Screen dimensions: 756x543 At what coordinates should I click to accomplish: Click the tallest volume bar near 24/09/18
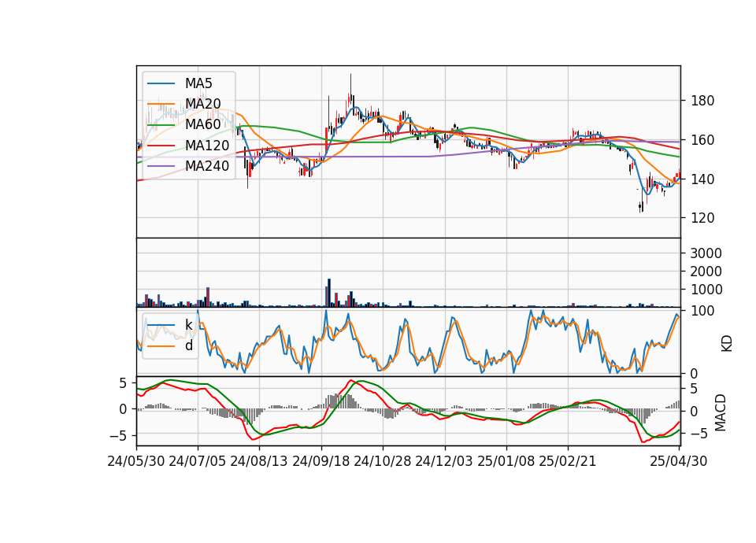click(x=329, y=293)
